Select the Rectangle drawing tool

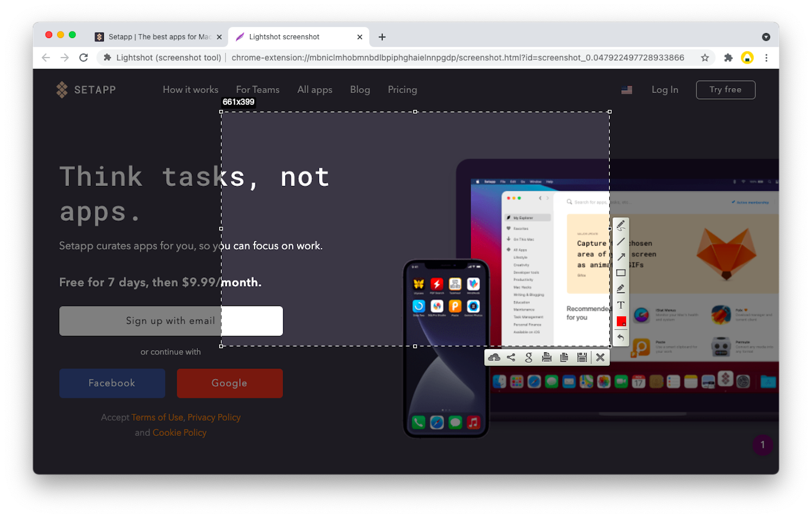tap(621, 273)
